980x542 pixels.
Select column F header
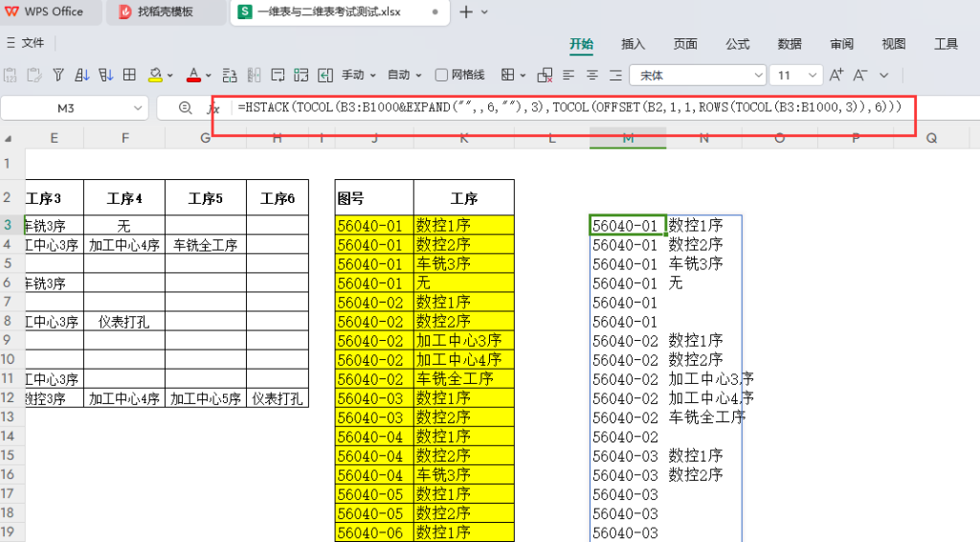coord(125,138)
